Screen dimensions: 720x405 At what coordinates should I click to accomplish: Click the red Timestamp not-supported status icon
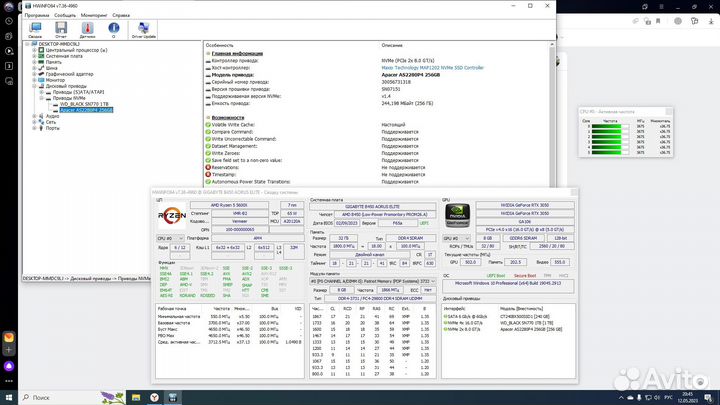208,174
